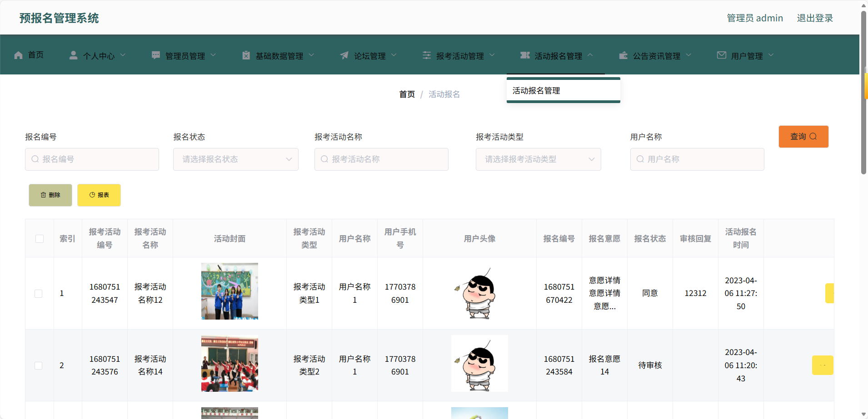Click 首页 breadcrumb link

point(407,94)
